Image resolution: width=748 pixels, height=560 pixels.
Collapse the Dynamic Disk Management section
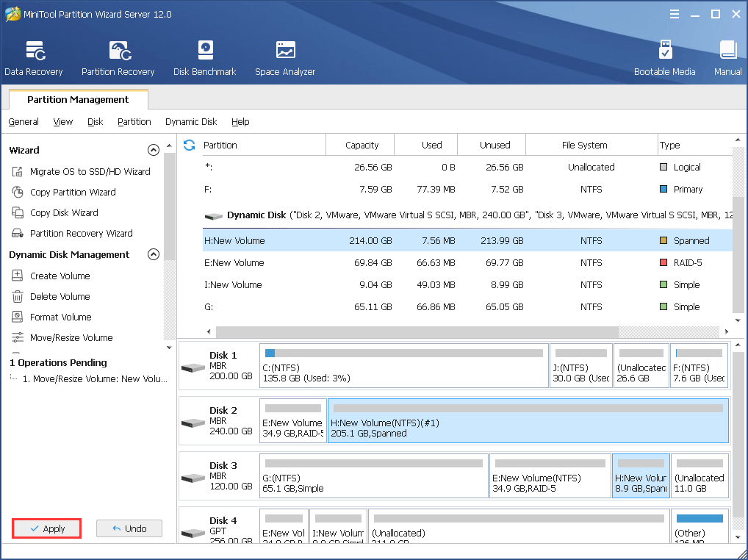click(x=153, y=254)
